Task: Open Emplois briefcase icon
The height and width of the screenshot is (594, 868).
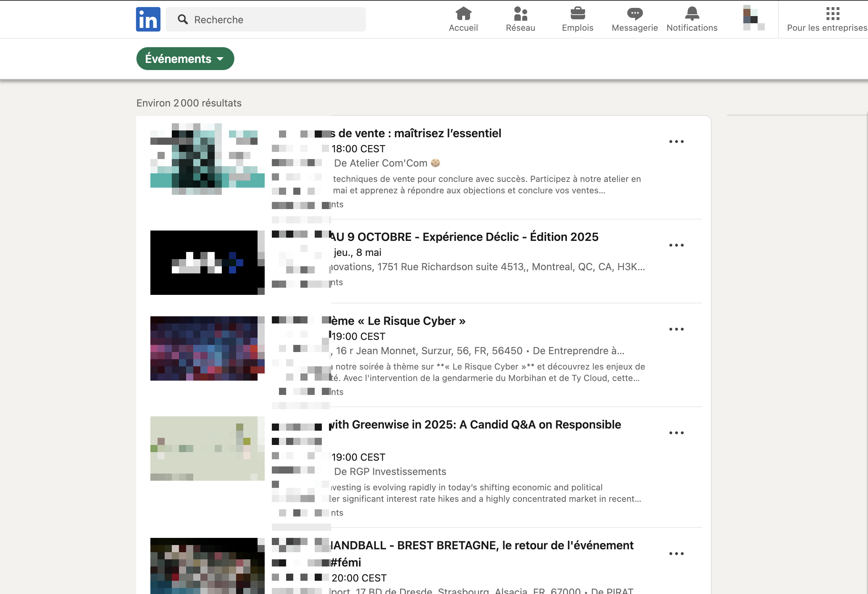Action: pos(578,14)
